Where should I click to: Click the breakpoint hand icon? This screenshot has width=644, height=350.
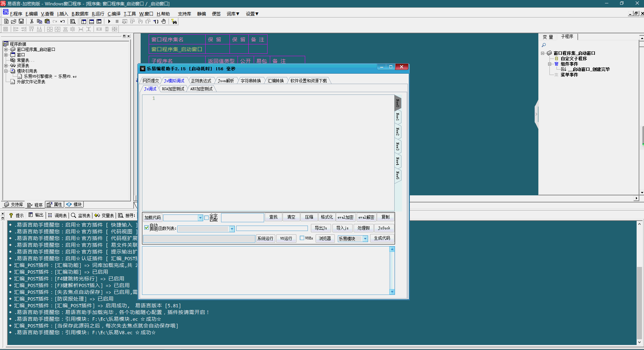click(164, 22)
